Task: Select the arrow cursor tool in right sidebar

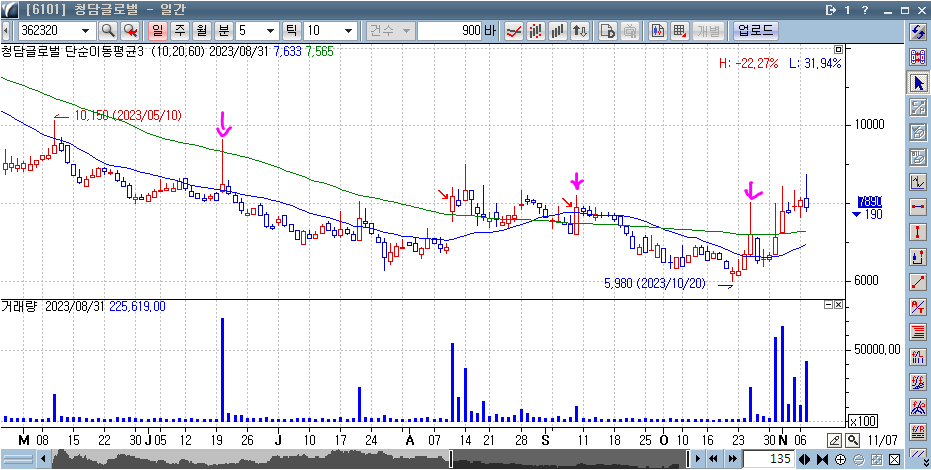Action: point(918,82)
